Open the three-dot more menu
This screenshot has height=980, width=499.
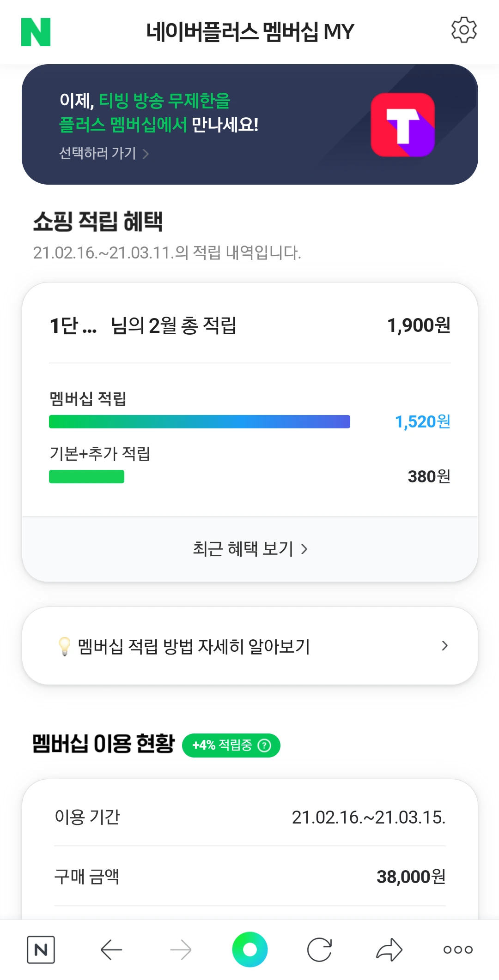pos(458,950)
